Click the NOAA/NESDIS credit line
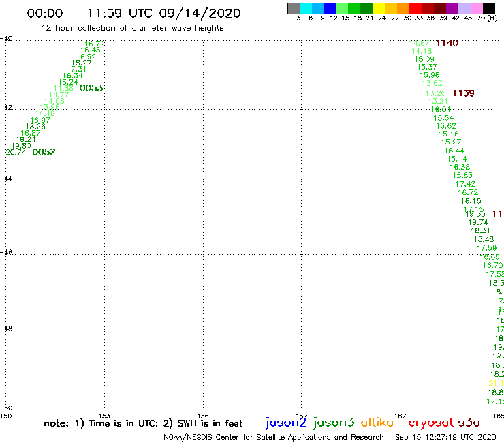 (x=274, y=438)
